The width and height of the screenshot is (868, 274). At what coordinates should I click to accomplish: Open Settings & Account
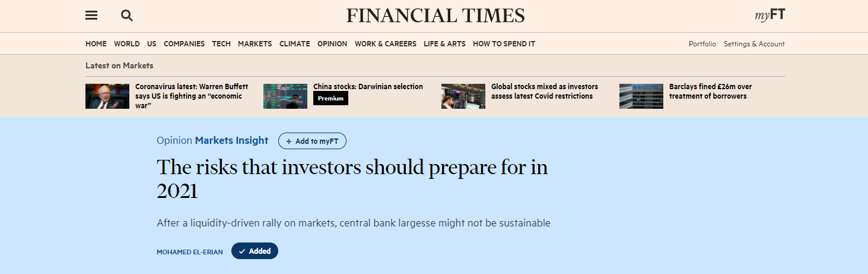coord(754,44)
